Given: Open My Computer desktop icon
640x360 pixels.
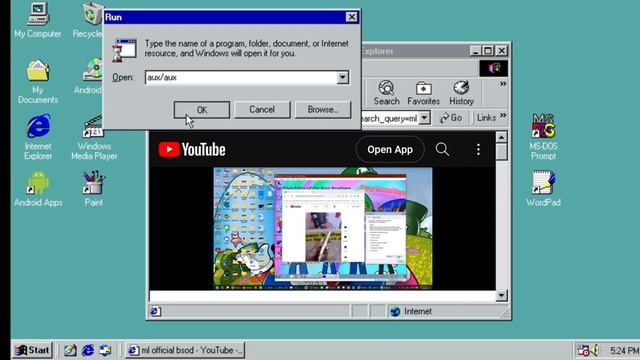Looking at the screenshot, I should (x=38, y=20).
